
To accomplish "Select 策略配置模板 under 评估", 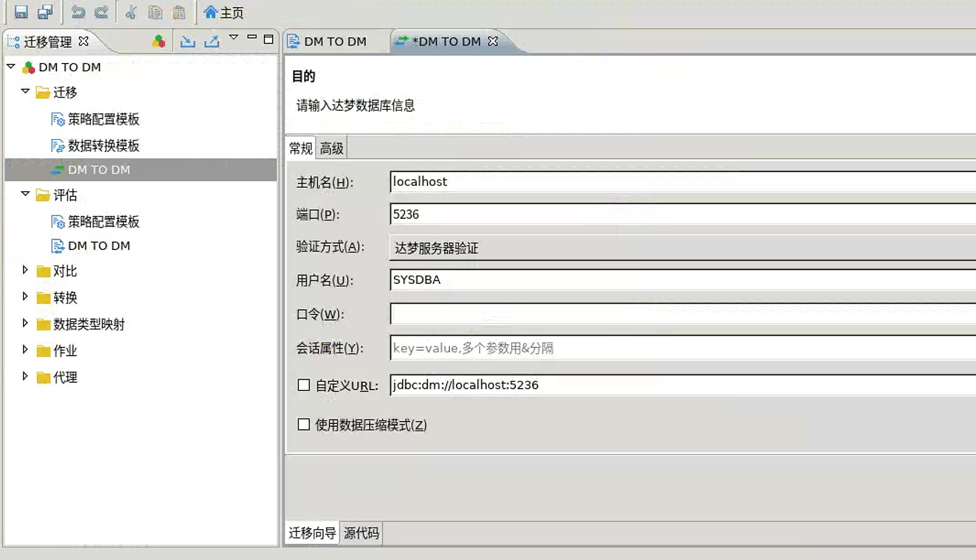I will tap(103, 222).
